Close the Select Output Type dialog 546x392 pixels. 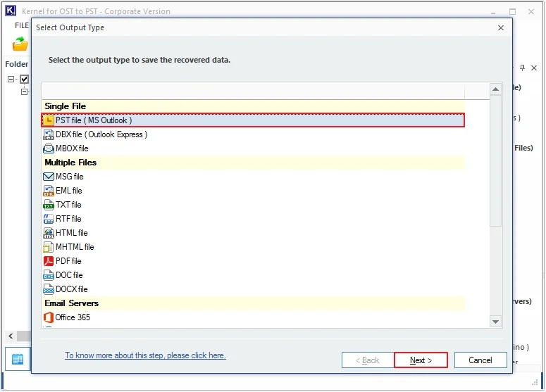(x=501, y=28)
